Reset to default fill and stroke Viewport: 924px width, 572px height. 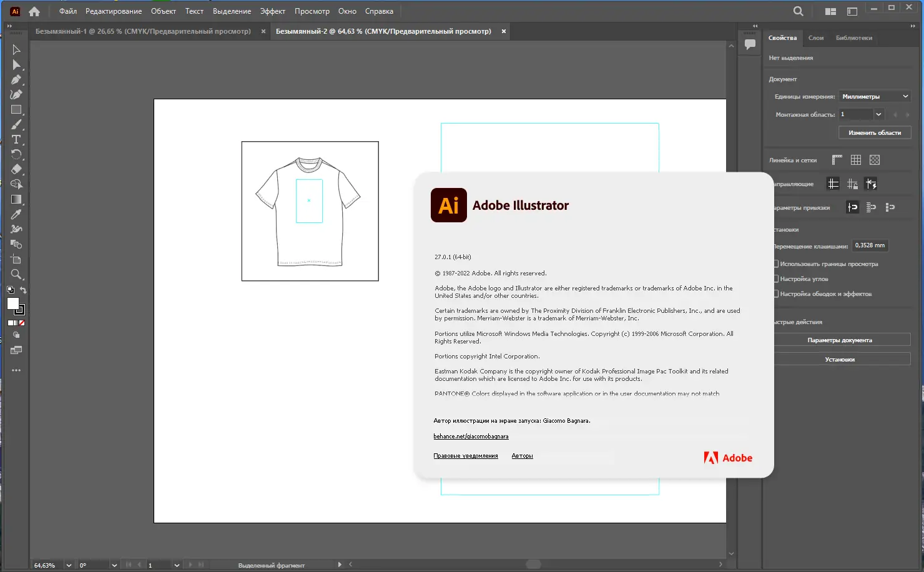[x=10, y=290]
